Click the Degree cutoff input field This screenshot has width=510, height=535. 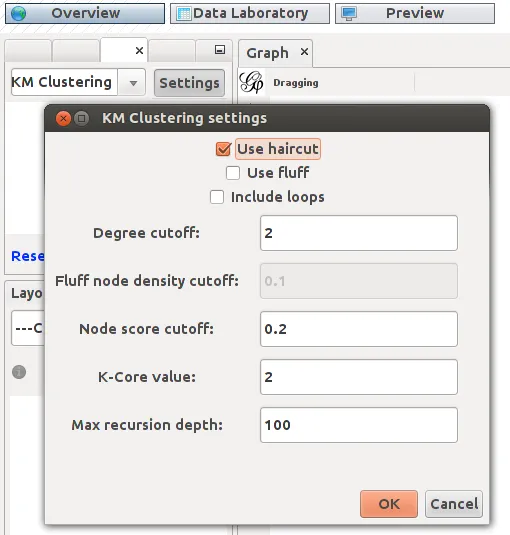click(359, 233)
